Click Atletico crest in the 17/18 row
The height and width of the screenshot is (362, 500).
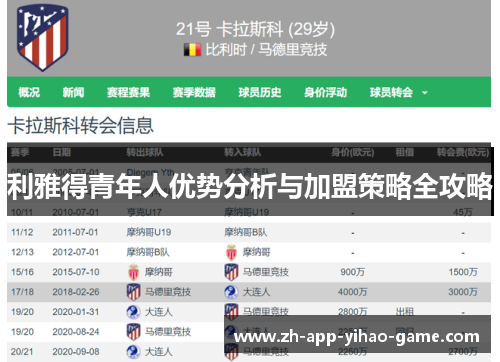pos(133,292)
